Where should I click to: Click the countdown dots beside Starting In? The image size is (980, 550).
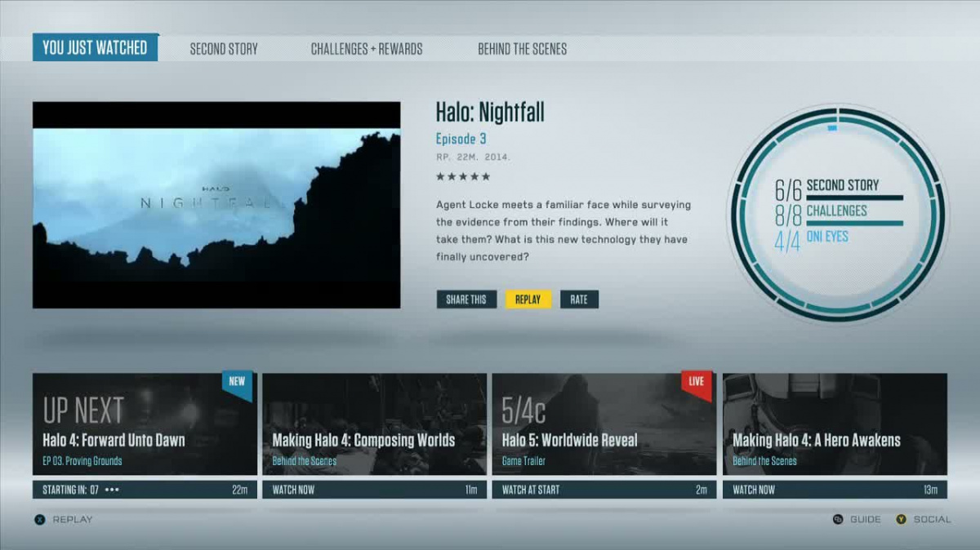point(112,490)
